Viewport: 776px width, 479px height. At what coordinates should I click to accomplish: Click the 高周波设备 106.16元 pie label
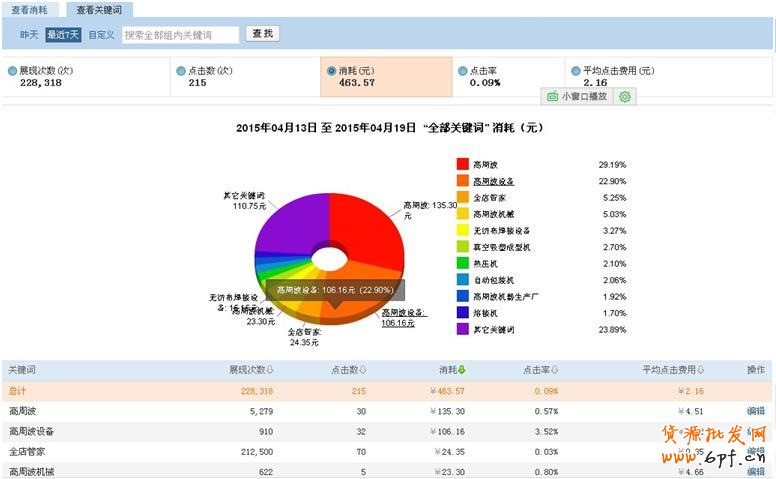403,318
